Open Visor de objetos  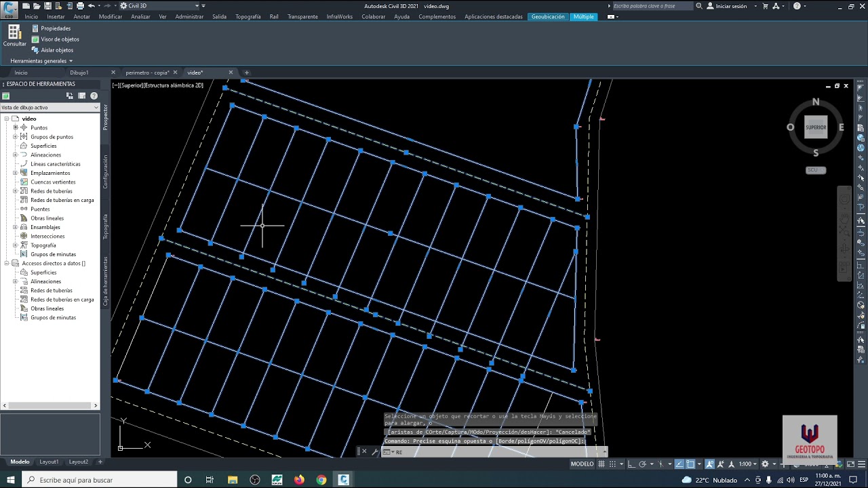click(55, 39)
